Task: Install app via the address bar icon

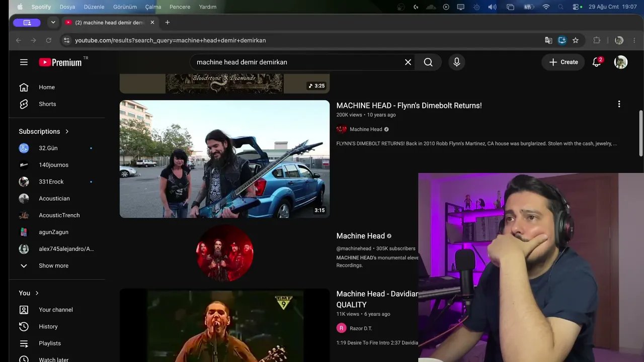Action: pyautogui.click(x=562, y=40)
